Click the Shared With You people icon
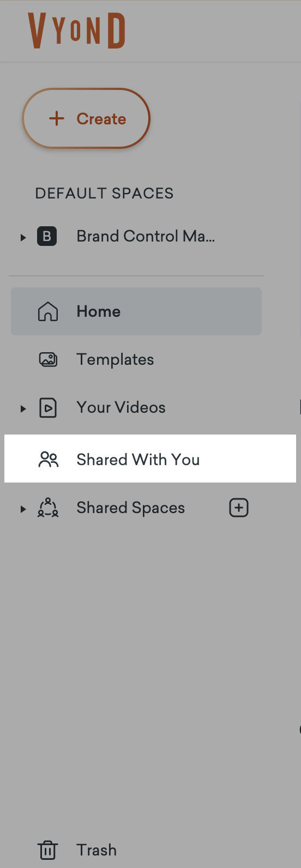Image resolution: width=301 pixels, height=868 pixels. [x=48, y=460]
